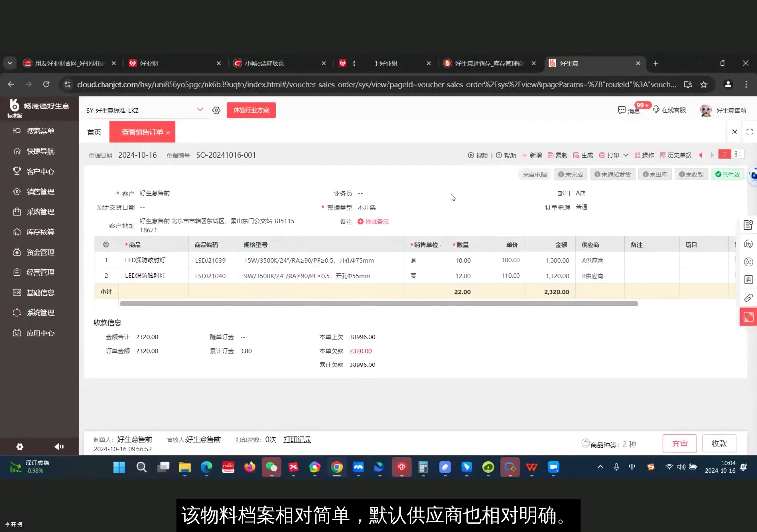Viewport: 757px width, 532px height.
Task: Open the 销售管理 menu in sidebar
Action: 39,191
